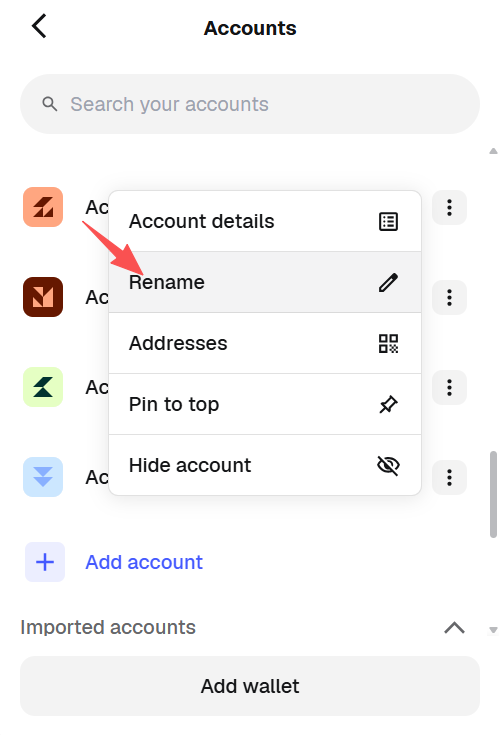Click the orange account avatar icon

(43, 207)
